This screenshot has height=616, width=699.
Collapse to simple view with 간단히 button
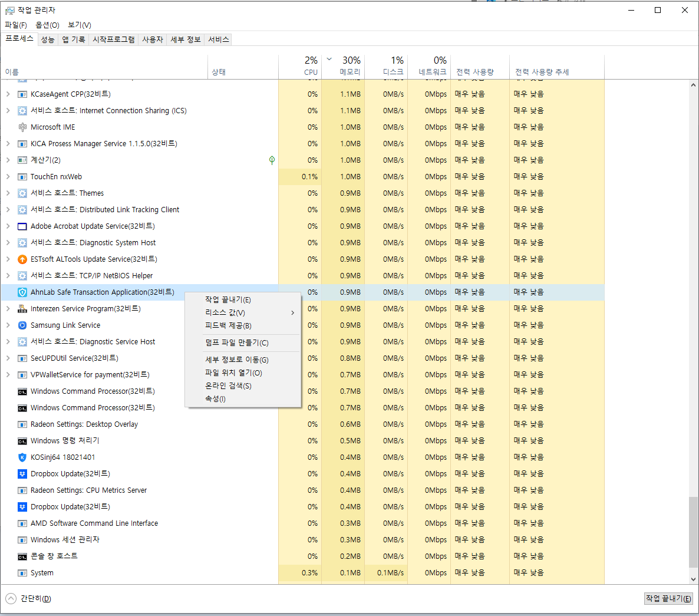coord(28,599)
